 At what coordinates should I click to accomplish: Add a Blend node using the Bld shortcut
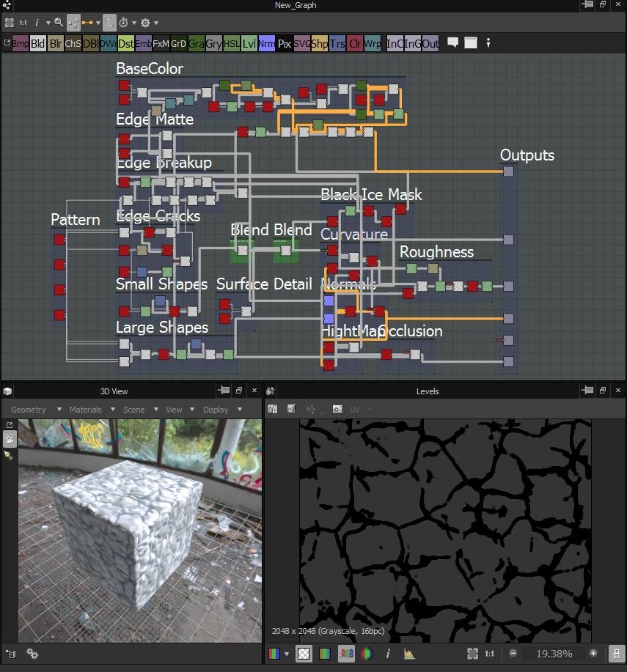[37, 43]
